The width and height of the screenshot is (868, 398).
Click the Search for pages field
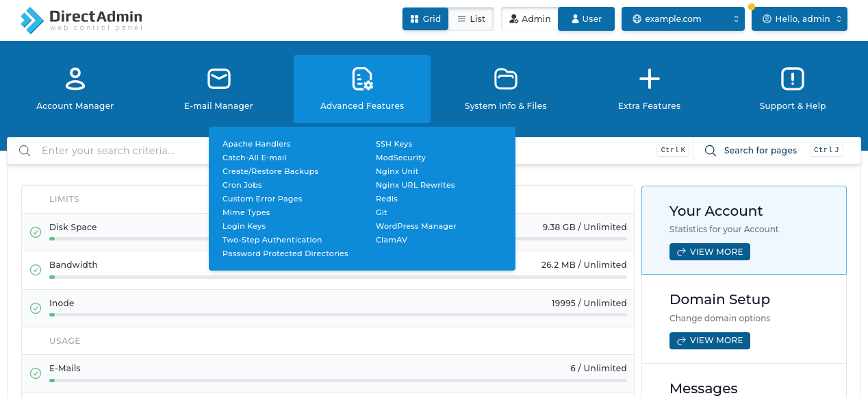coord(760,151)
